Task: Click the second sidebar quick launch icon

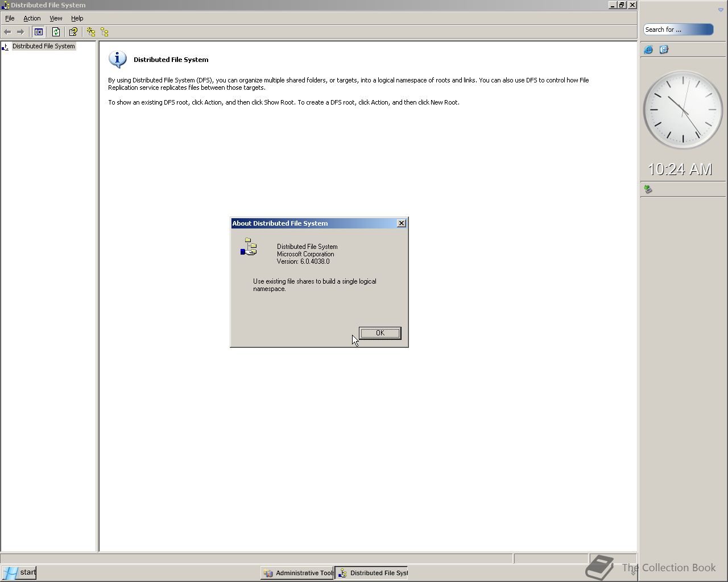Action: click(x=664, y=49)
